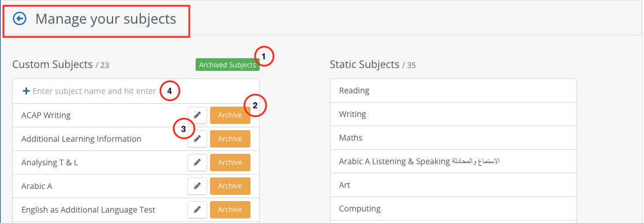The image size is (644, 223).
Task: Click pencil icon for Additional Learning Information
Action: (197, 138)
